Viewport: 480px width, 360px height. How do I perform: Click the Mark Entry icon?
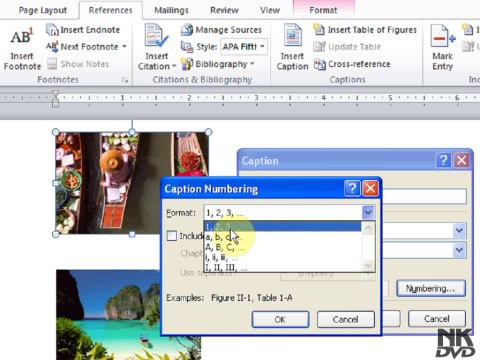click(443, 36)
